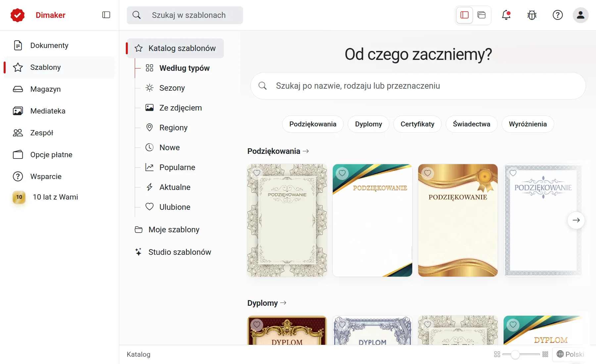The height and width of the screenshot is (364, 596).
Task: Open the help question mark icon
Action: pyautogui.click(x=558, y=15)
